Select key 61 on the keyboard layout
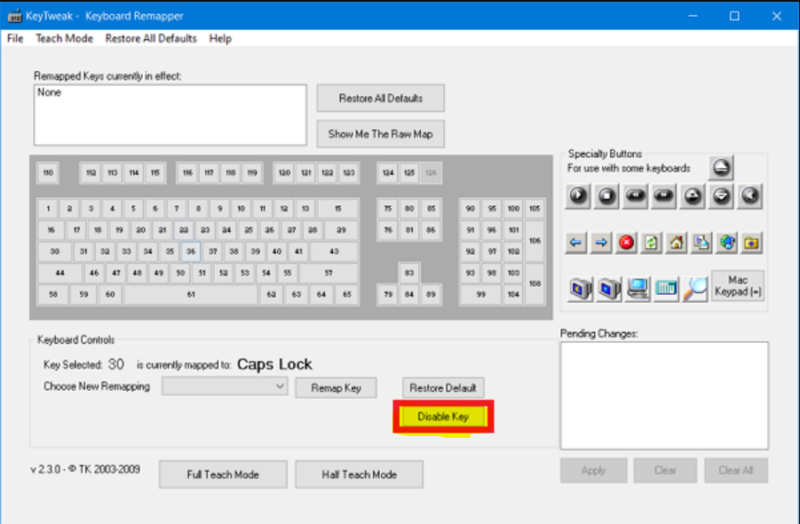This screenshot has width=800, height=524. point(191,295)
